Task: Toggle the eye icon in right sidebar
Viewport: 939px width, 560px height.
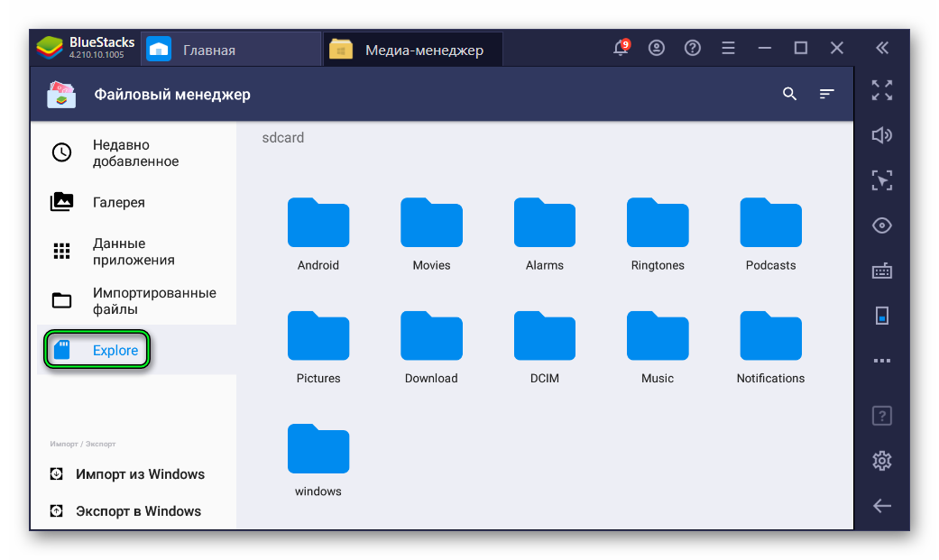Action: [881, 225]
